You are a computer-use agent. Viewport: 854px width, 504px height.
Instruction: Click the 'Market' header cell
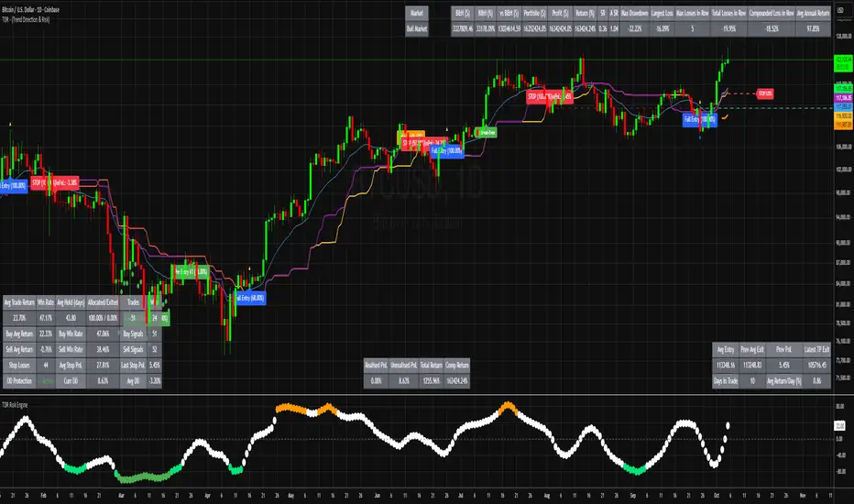tap(417, 13)
